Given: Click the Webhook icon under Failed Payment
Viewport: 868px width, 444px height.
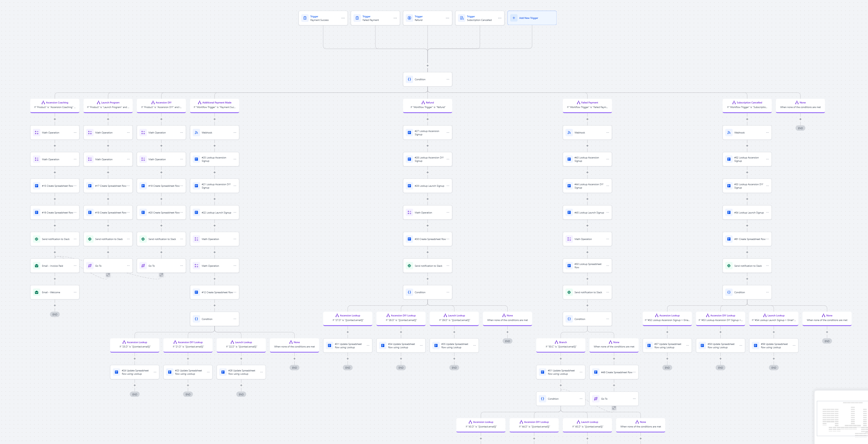Looking at the screenshot, I should point(569,133).
